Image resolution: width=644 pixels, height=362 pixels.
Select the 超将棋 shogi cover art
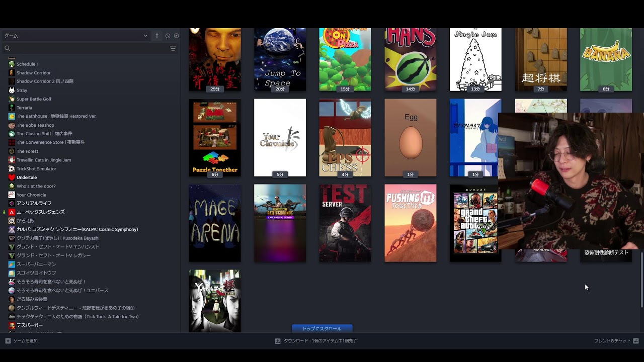(x=541, y=60)
